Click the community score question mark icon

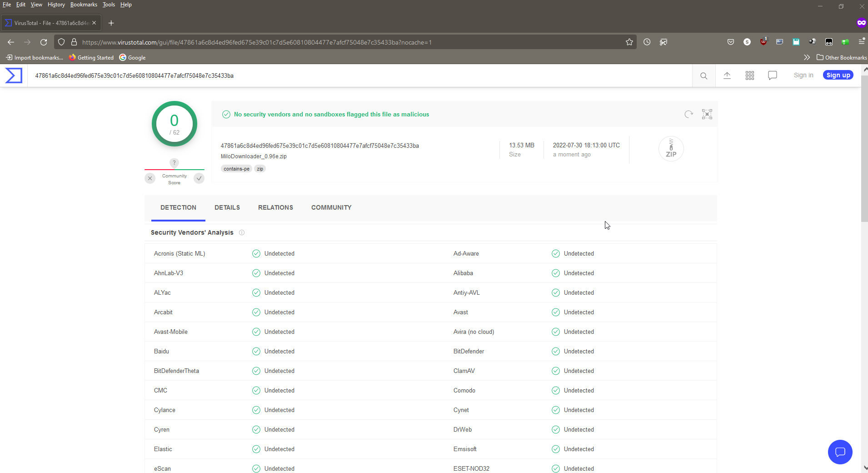pyautogui.click(x=174, y=162)
